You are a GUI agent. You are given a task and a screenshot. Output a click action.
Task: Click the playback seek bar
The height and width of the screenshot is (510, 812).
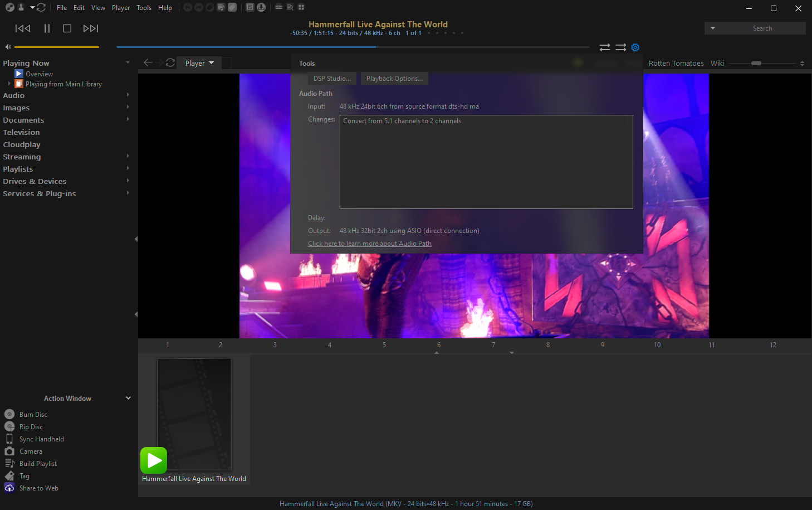tap(353, 47)
